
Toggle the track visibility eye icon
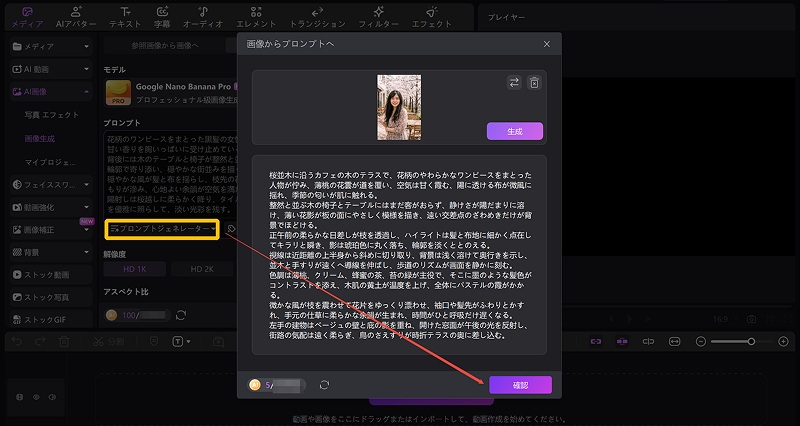tap(38, 397)
